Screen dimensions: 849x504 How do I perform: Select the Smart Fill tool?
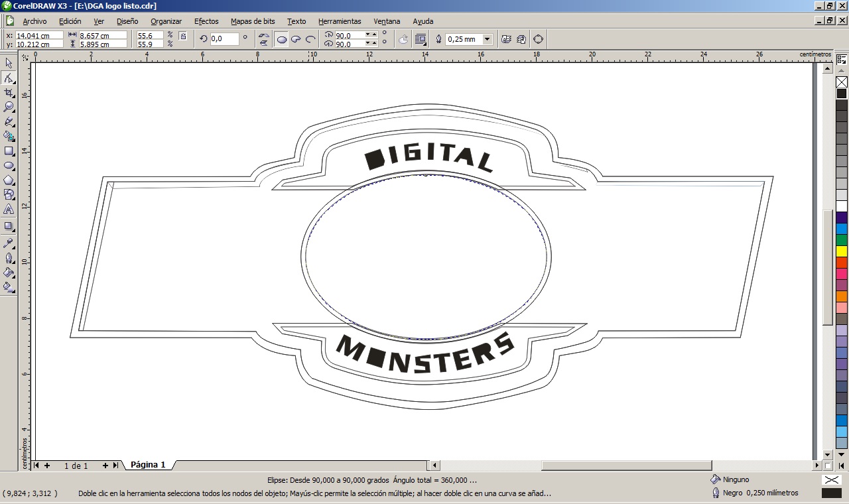click(9, 136)
